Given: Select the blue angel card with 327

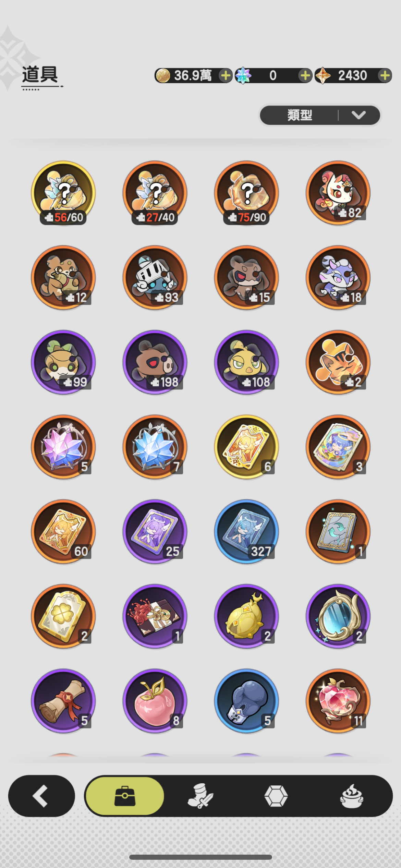Looking at the screenshot, I should click(x=246, y=531).
